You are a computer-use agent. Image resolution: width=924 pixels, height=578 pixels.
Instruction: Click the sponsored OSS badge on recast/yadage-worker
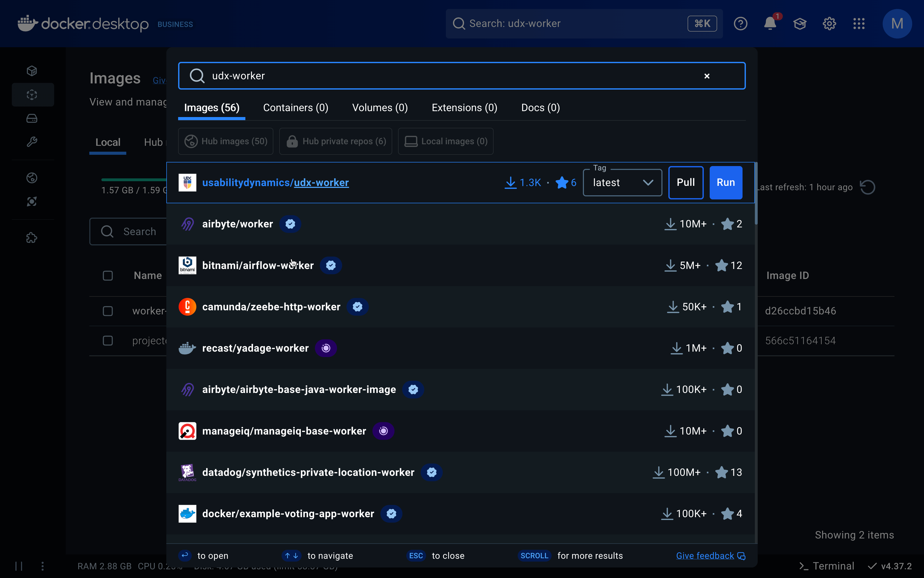(326, 348)
